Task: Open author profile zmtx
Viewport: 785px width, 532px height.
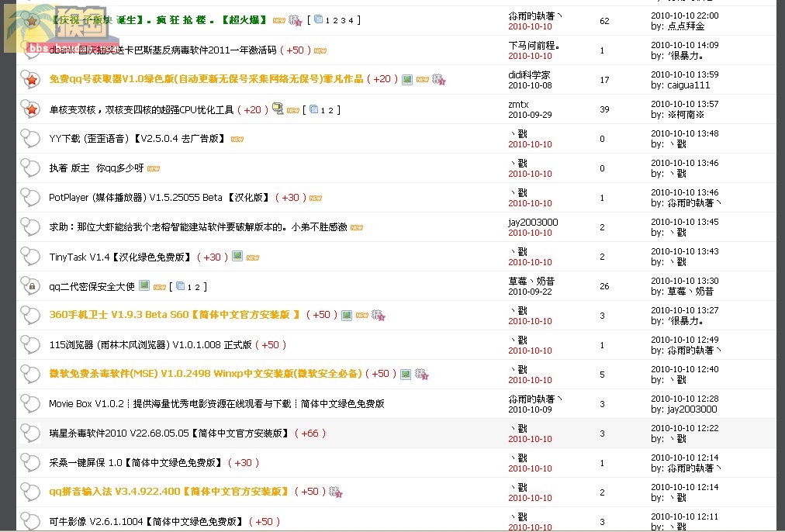Action: tap(518, 105)
